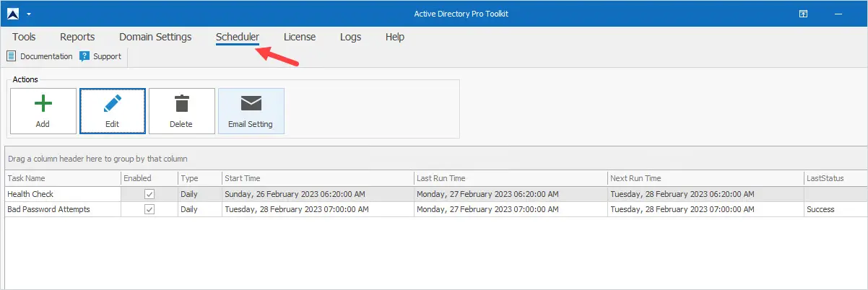The height and width of the screenshot is (290, 868).
Task: Minimize the Active Directory Pro Toolkit window
Action: tap(839, 14)
